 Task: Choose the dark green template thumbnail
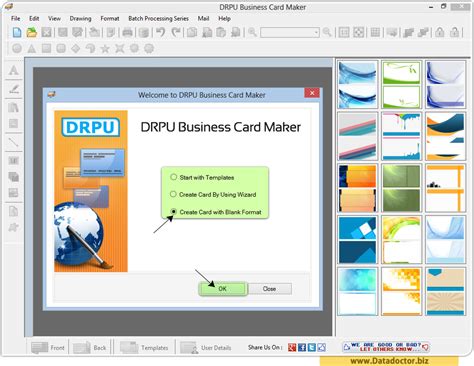point(401,188)
